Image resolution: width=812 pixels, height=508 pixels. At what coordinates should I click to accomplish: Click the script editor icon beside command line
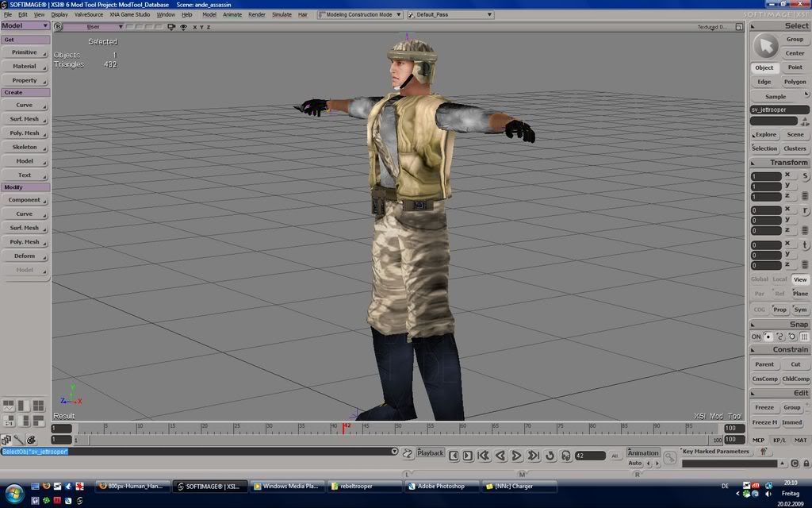coord(408,453)
